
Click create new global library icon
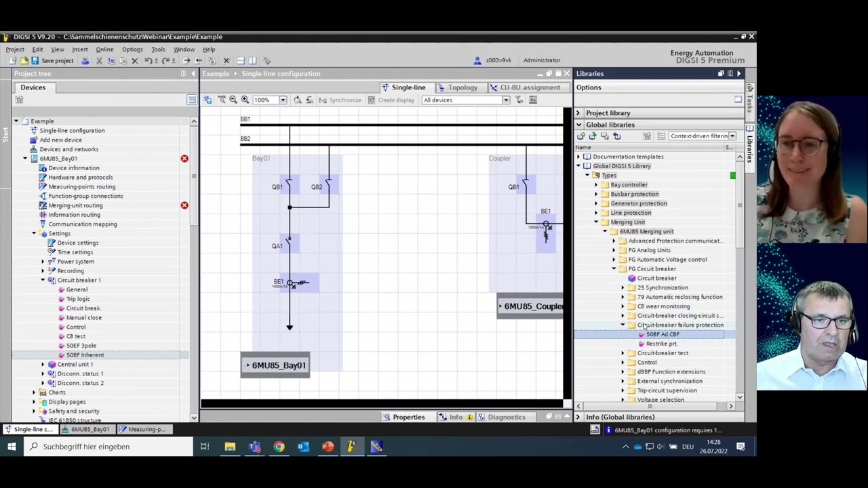click(581, 136)
